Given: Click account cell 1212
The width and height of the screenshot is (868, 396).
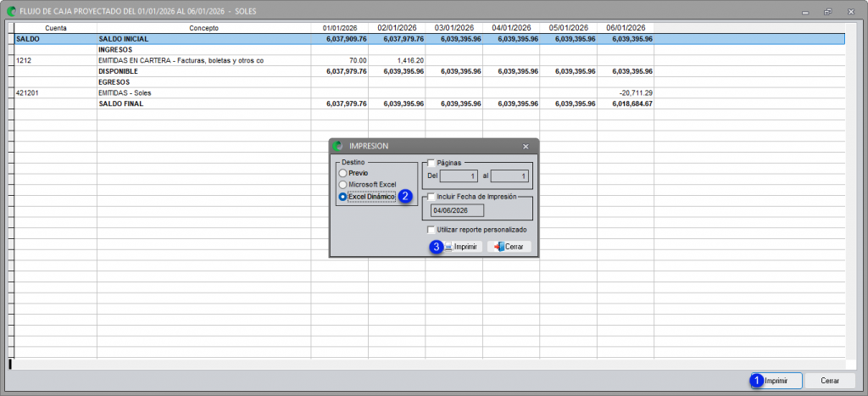Looking at the screenshot, I should (56, 61).
